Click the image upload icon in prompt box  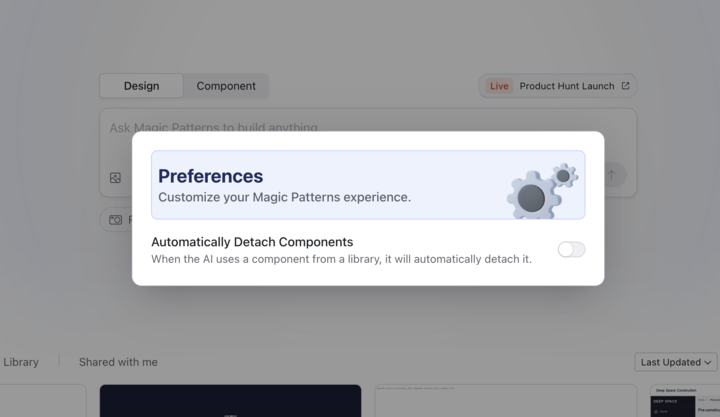(115, 178)
